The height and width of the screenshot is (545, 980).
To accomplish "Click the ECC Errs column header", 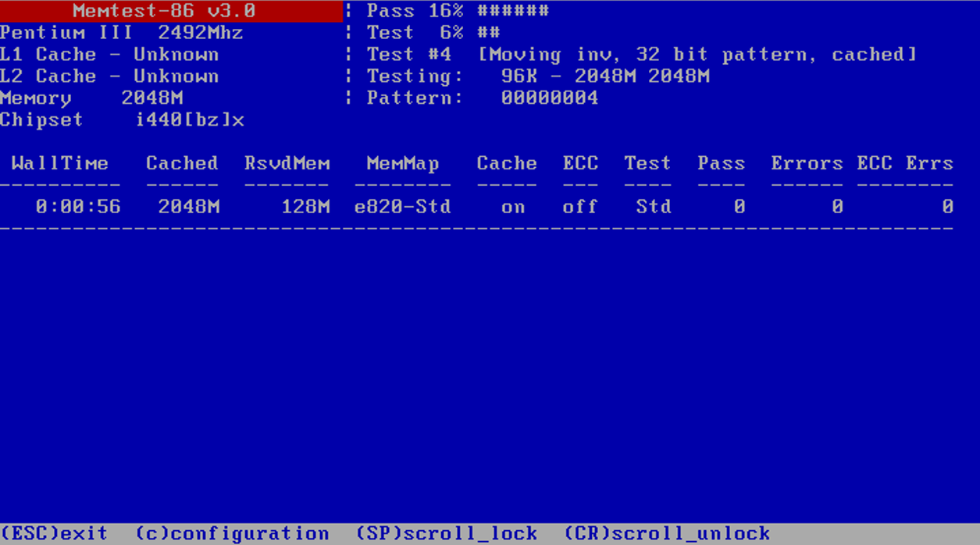I will coord(904,164).
